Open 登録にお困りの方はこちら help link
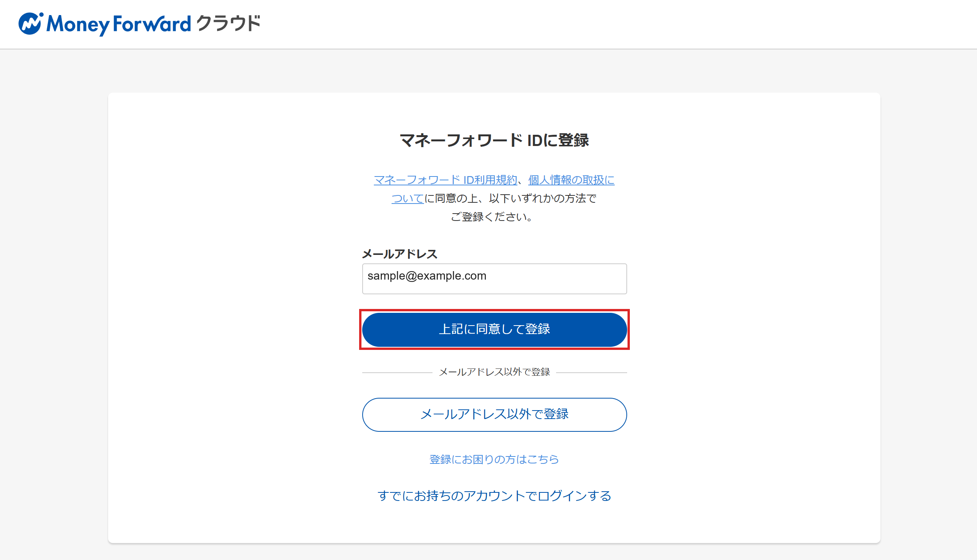The width and height of the screenshot is (977, 560). [x=494, y=460]
